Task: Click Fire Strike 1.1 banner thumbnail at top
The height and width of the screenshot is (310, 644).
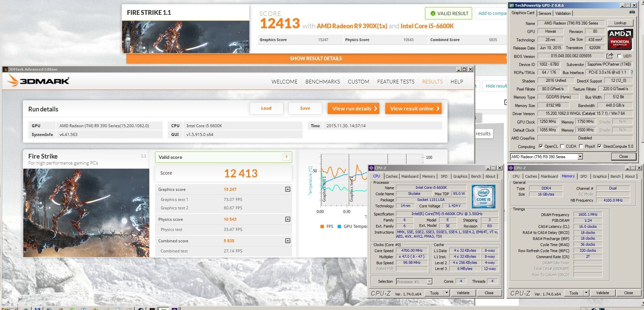Action: tap(186, 37)
